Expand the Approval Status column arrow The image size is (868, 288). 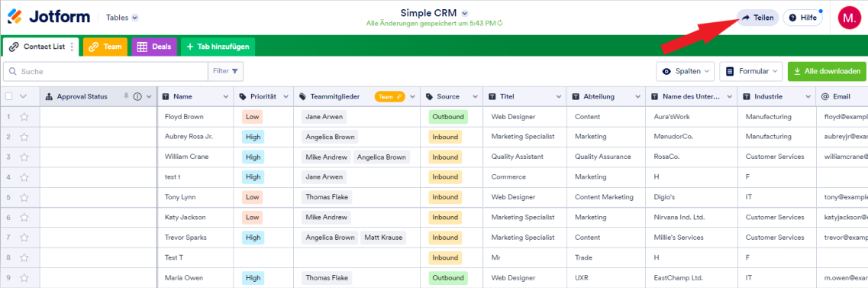tap(149, 96)
